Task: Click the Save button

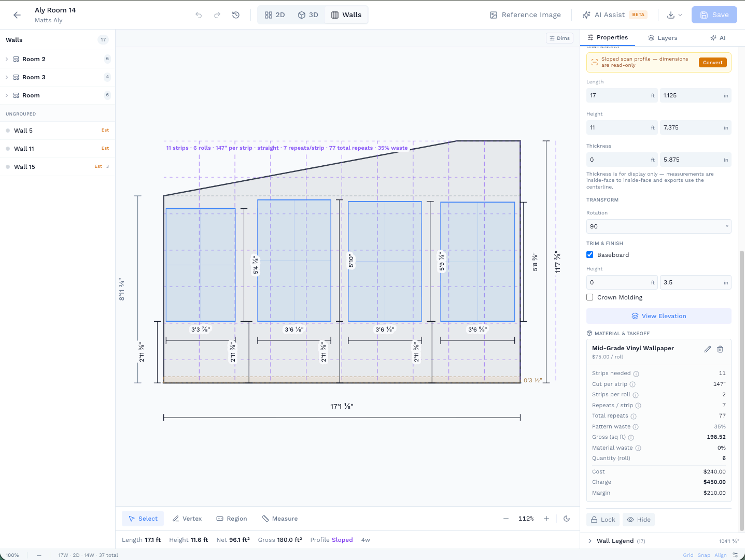Action: pos(714,15)
